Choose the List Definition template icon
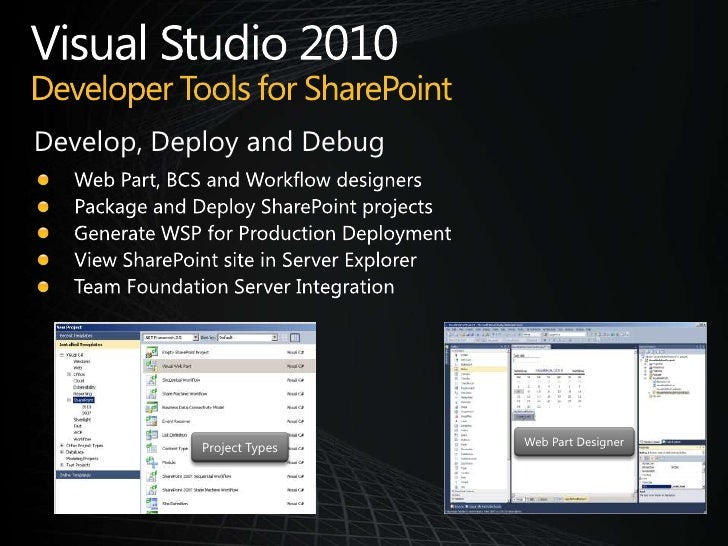 coord(152,435)
